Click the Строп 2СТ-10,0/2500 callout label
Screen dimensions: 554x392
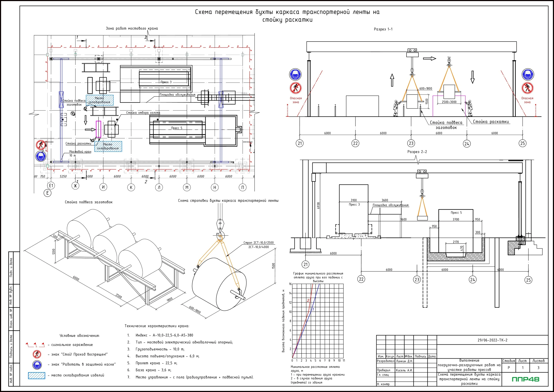(258, 243)
